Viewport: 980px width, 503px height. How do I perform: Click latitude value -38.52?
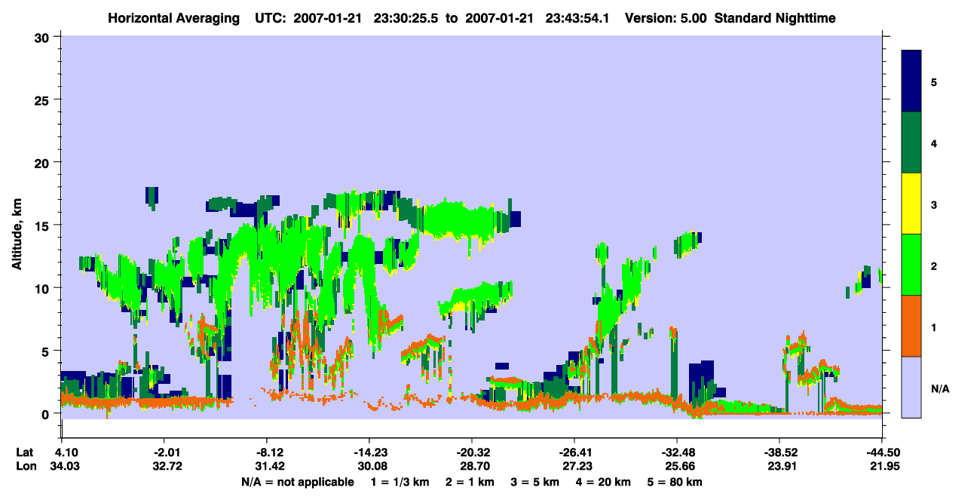tap(779, 453)
